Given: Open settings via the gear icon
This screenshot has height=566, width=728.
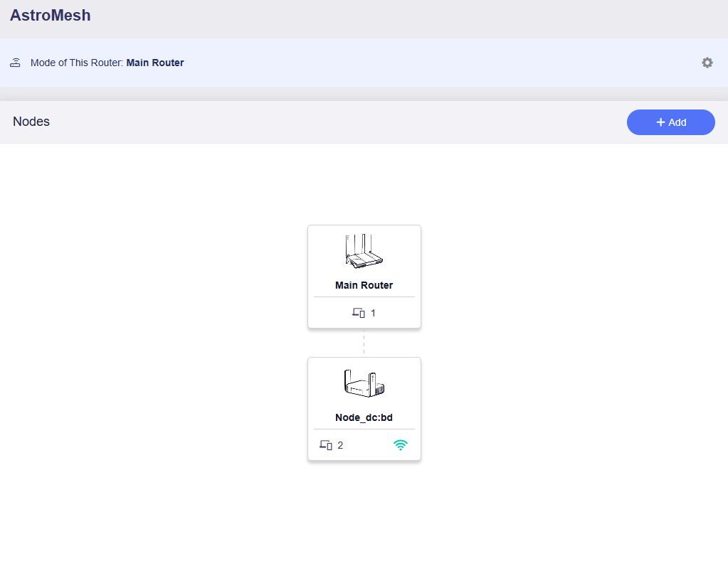Looking at the screenshot, I should (707, 63).
